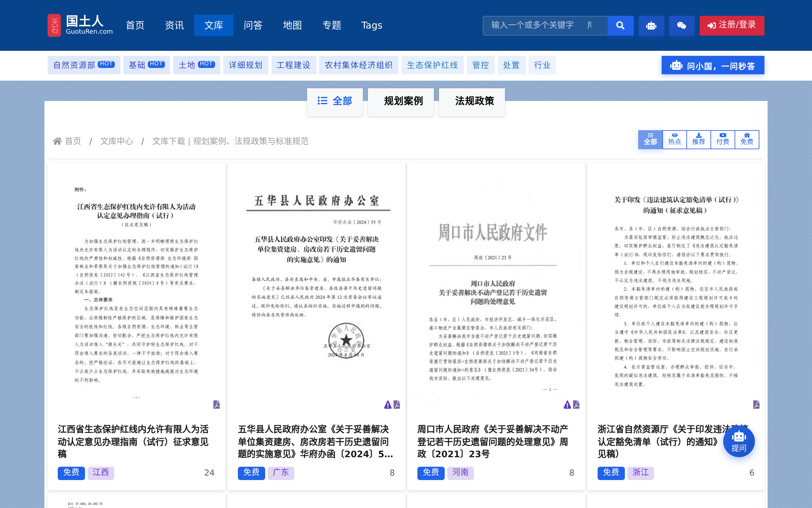Open the 地图 navigation menu item
The image size is (812, 508).
pyautogui.click(x=292, y=25)
